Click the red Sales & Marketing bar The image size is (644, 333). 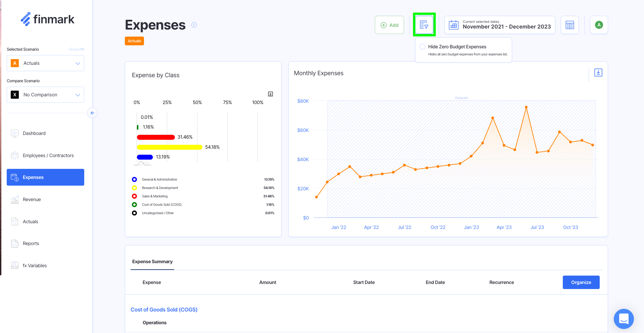[x=156, y=137]
